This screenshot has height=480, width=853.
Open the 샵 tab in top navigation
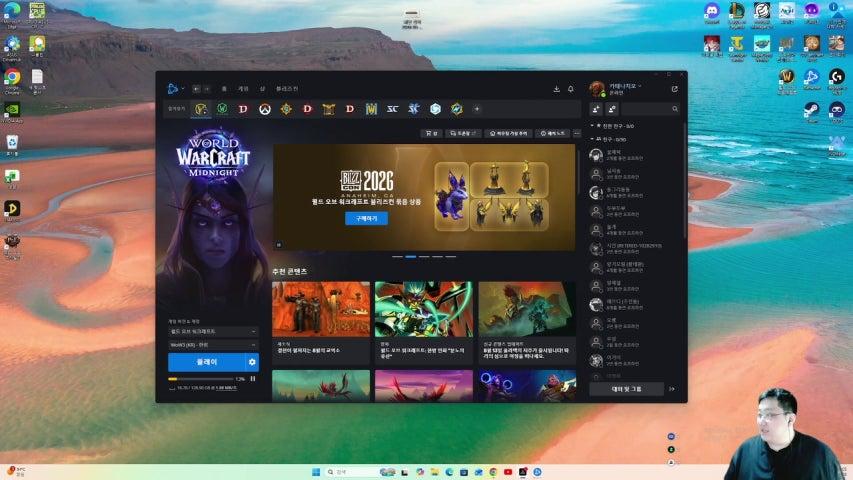point(262,89)
